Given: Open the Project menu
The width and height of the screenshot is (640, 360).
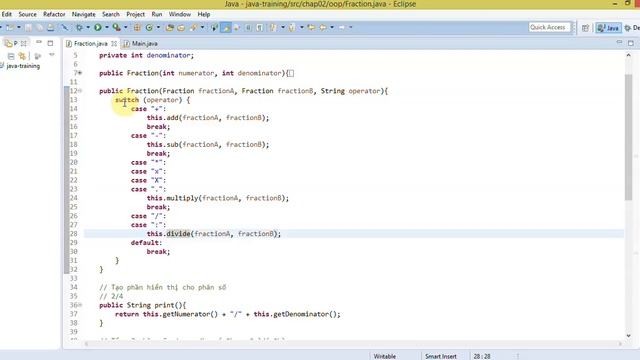Looking at the screenshot, I should pyautogui.click(x=135, y=14).
